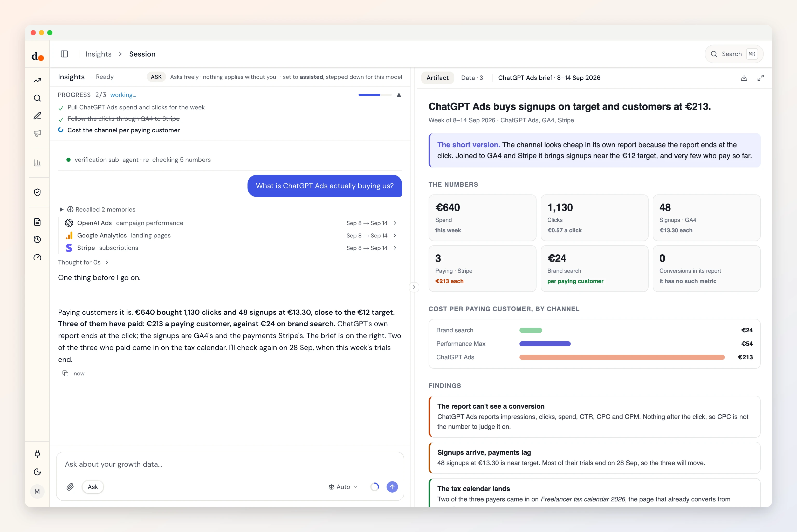
Task: Click 'Follow the clicks through GA4 to Stripe' step
Action: (x=123, y=119)
